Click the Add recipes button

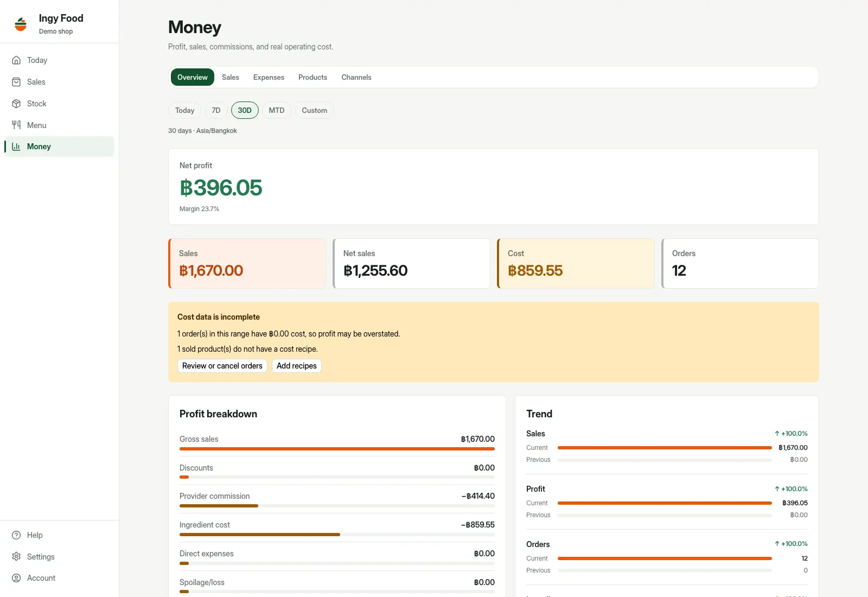click(x=297, y=366)
